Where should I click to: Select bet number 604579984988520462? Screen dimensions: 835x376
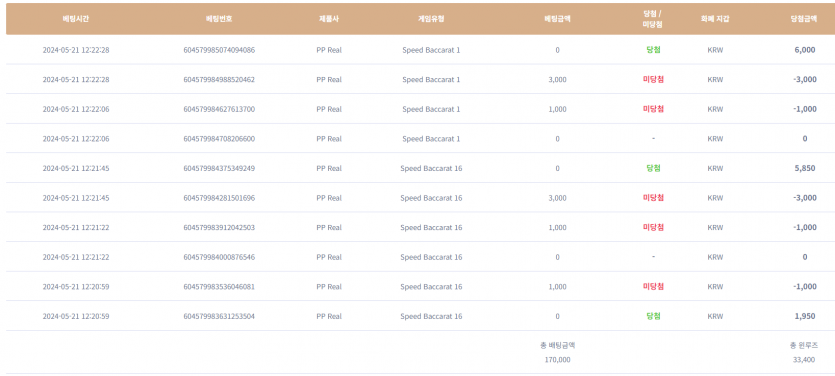coord(219,80)
